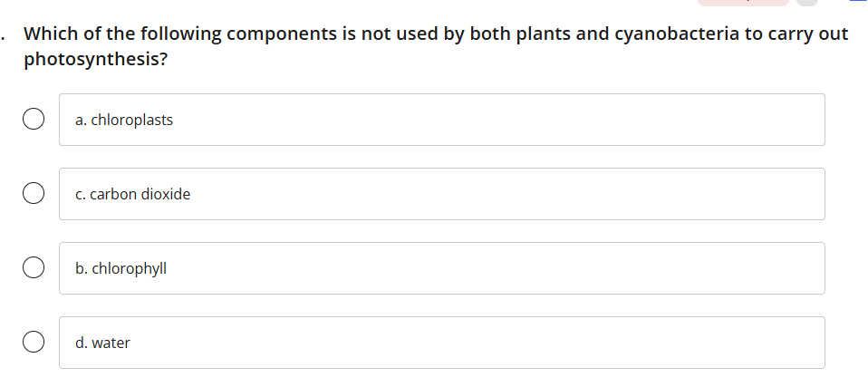Click the "d. water" answer text
This screenshot has width=868, height=387.
[x=103, y=343]
